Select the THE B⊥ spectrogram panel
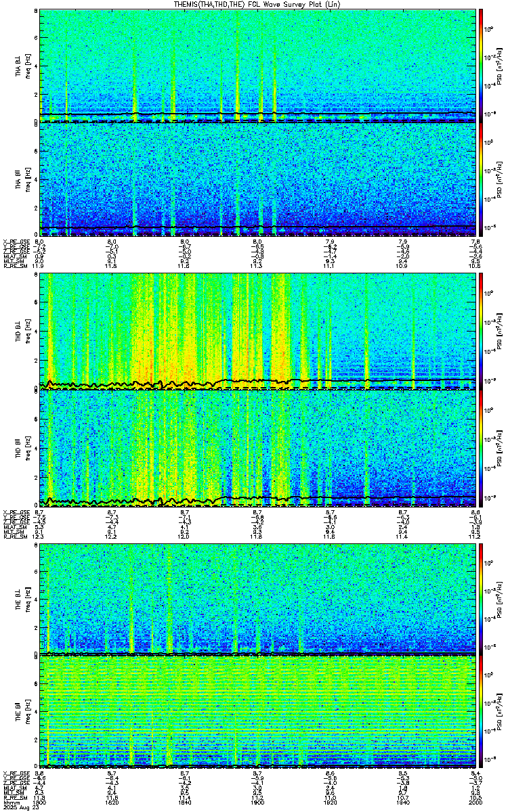508x812 pixels. [x=257, y=598]
